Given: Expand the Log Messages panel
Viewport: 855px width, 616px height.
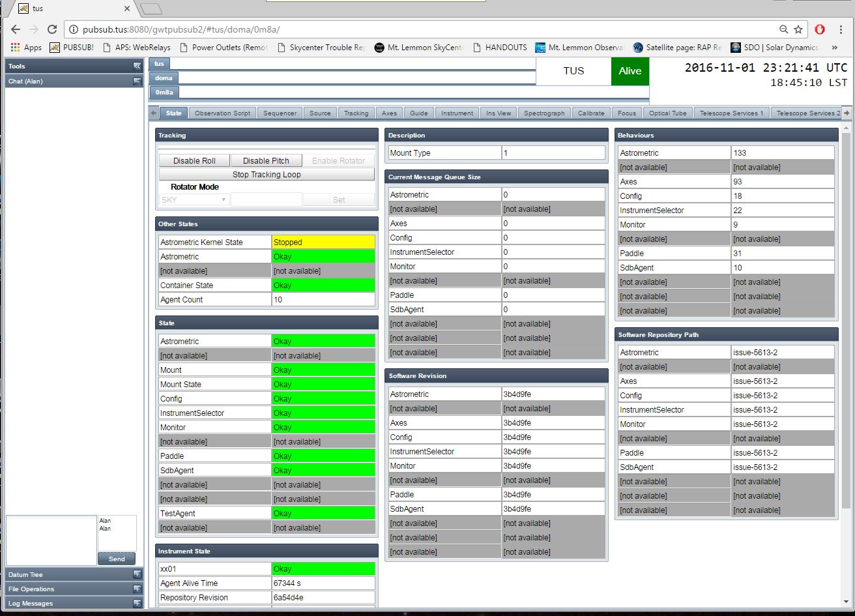Looking at the screenshot, I should point(137,603).
